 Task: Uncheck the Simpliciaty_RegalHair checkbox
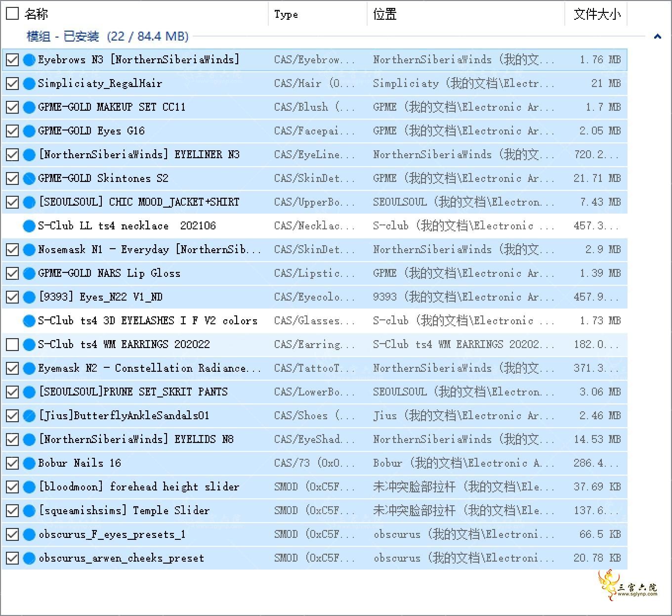pos(12,84)
